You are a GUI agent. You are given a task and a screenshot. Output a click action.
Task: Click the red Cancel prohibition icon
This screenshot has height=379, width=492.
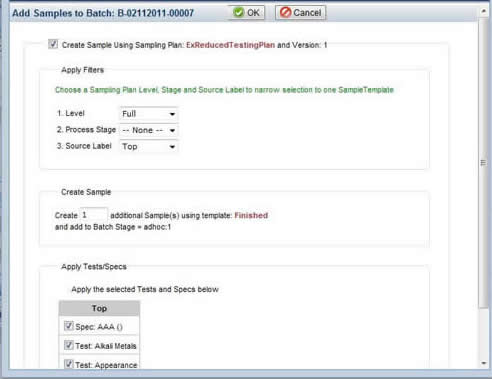[285, 13]
